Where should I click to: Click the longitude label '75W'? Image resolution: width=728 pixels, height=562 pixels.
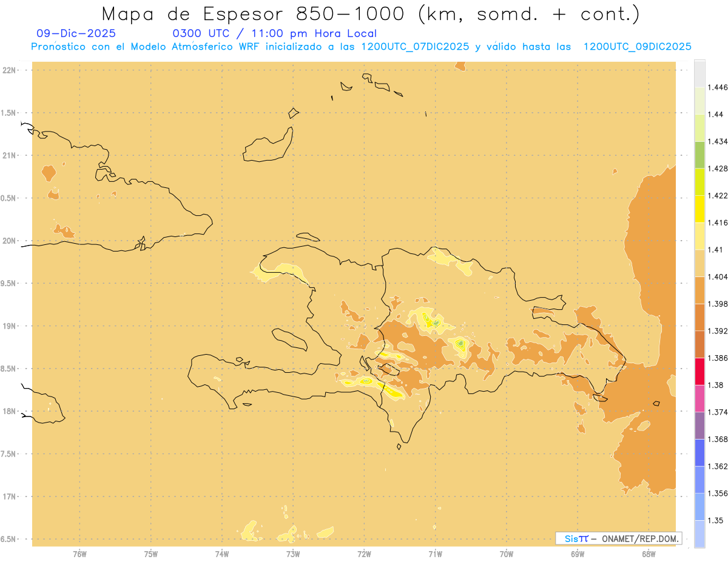[151, 554]
